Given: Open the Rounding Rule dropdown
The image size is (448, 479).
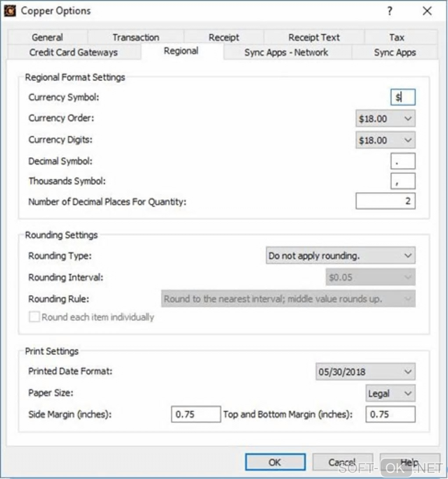Looking at the screenshot, I should (288, 299).
